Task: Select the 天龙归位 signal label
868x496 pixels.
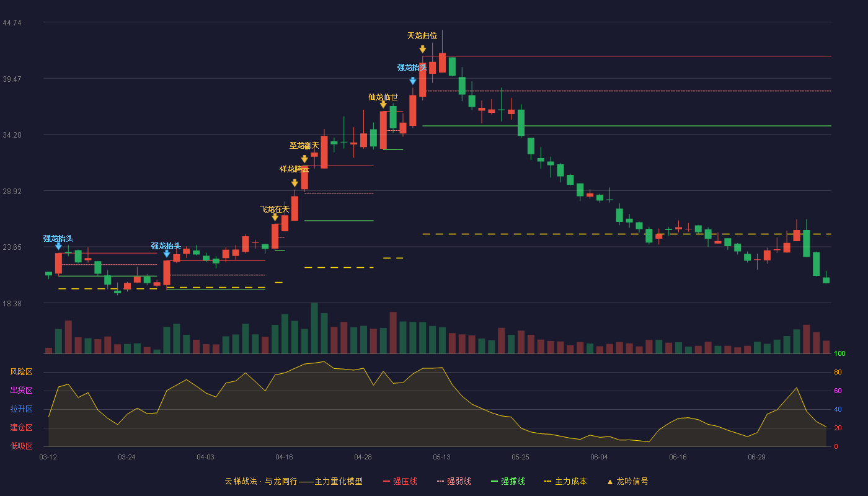Action: pos(422,36)
